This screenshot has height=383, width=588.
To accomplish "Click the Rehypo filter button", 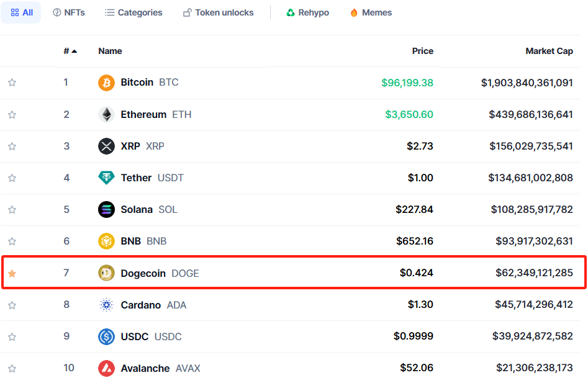I will 307,12.
